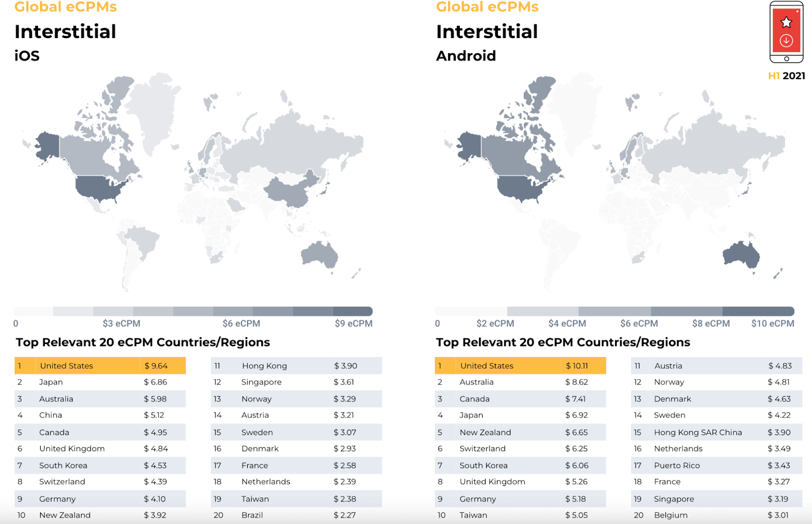The height and width of the screenshot is (524, 812).
Task: Click Android Top Relevant 20 eCPM Countries/Regions heading
Action: pos(563,342)
